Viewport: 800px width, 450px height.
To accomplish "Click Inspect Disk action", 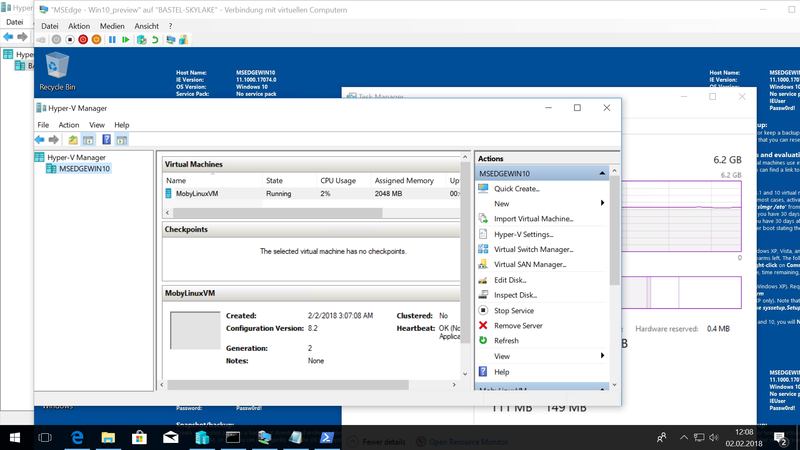I will (x=515, y=295).
